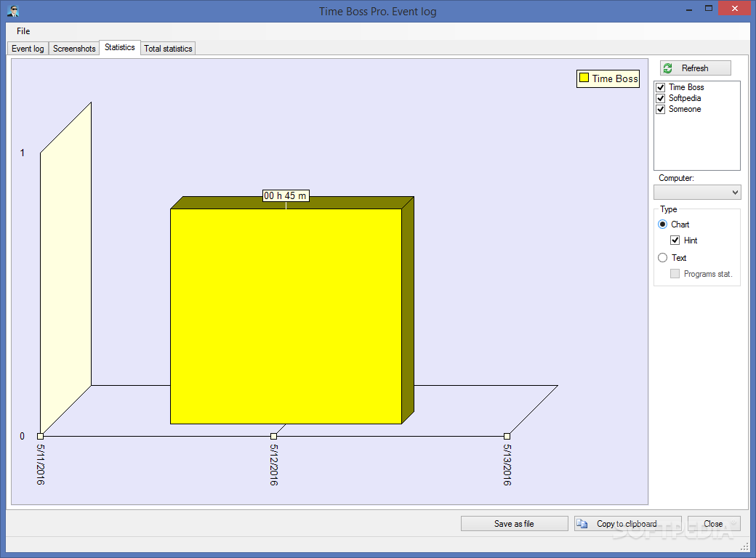Select the Statistics tab

[x=119, y=47]
